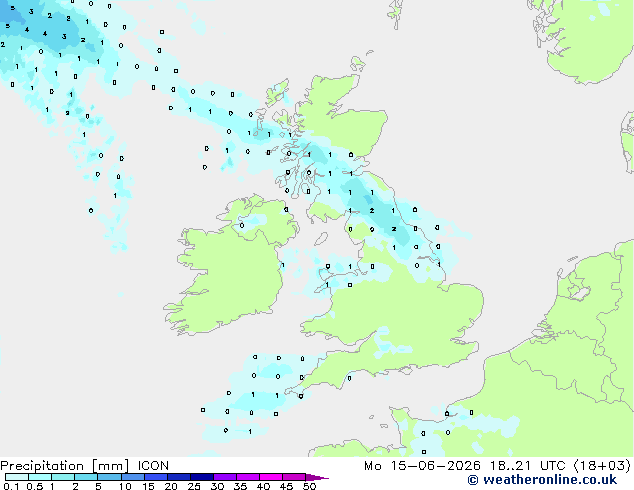Click the legend scale label "10"
Screen dimensions: 634x490
125,486
